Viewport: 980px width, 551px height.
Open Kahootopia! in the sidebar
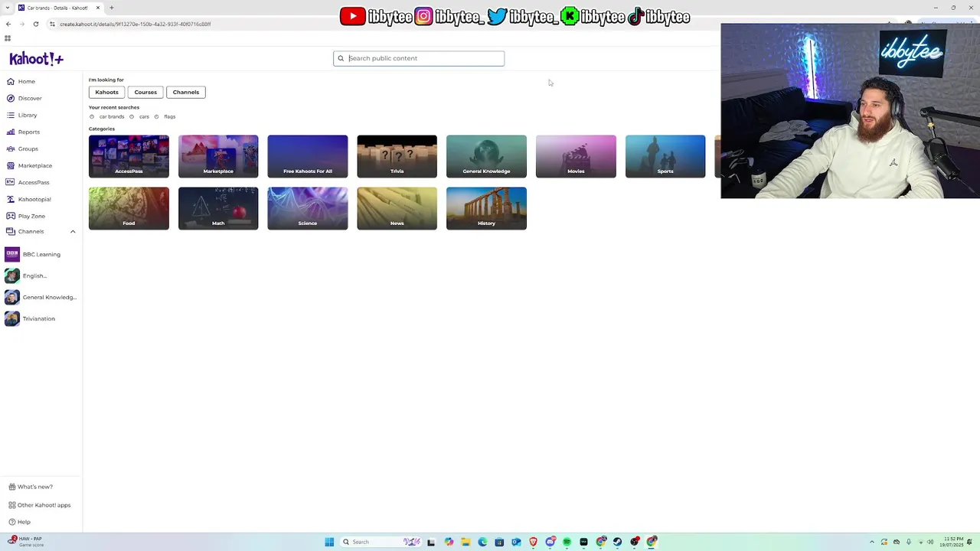[x=28, y=199]
